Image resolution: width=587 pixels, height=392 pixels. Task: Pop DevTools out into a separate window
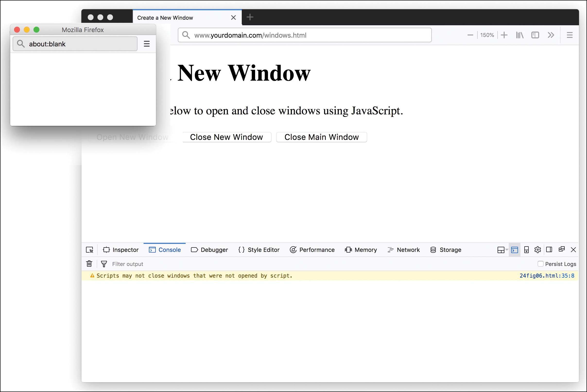click(x=561, y=249)
